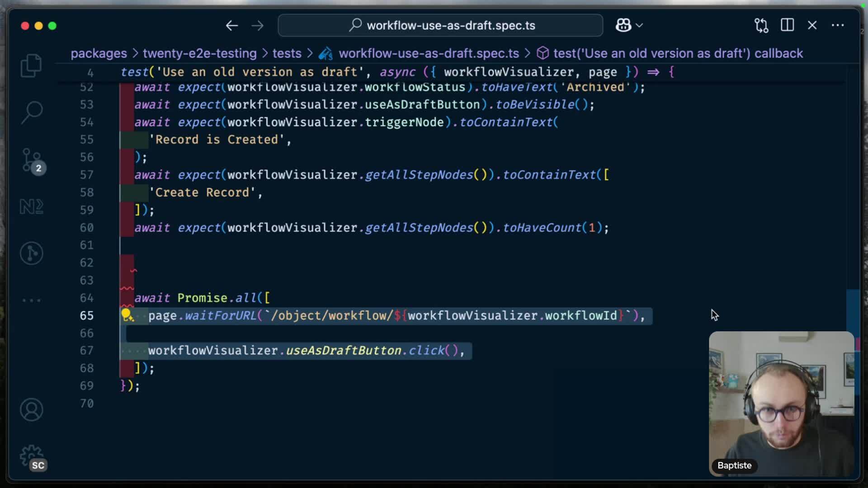Click the open changes compare icon
This screenshot has width=868, height=488.
pos(761,25)
